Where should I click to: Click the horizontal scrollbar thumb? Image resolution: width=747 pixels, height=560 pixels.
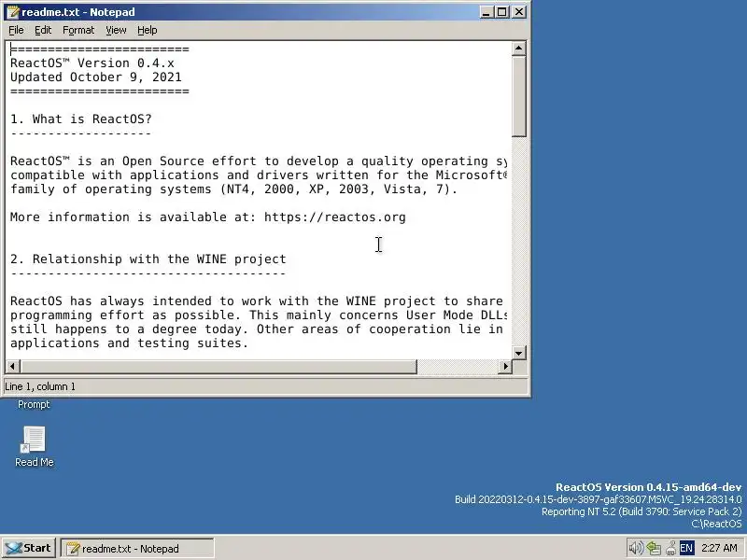click(x=218, y=366)
